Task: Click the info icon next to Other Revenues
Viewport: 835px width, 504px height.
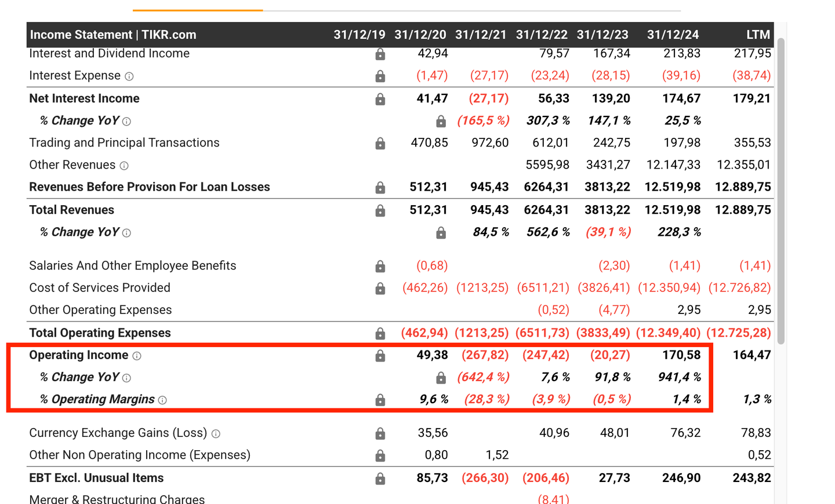Action: tap(124, 166)
